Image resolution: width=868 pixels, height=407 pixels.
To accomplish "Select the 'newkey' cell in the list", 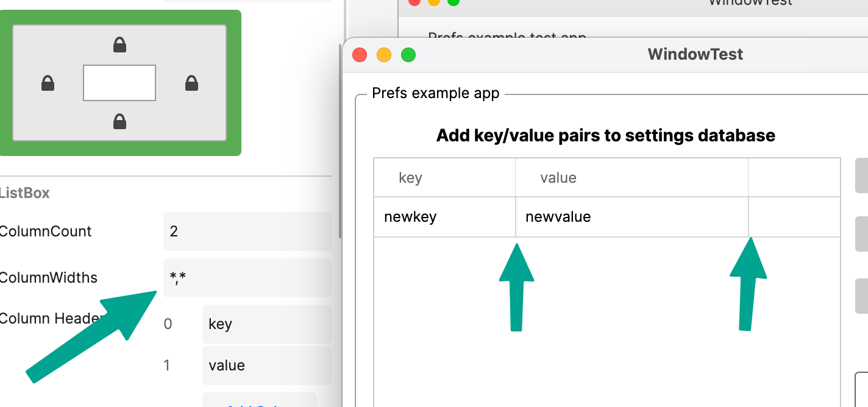I will (444, 217).
